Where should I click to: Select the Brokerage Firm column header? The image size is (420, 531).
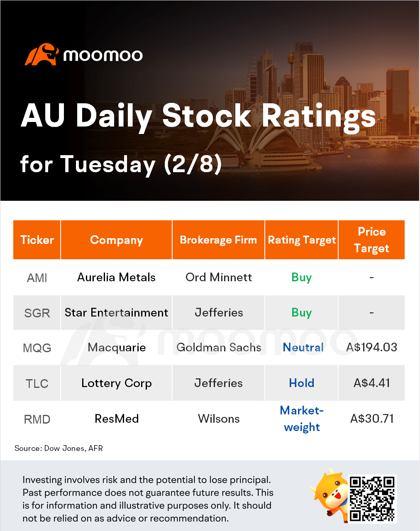[218, 240]
